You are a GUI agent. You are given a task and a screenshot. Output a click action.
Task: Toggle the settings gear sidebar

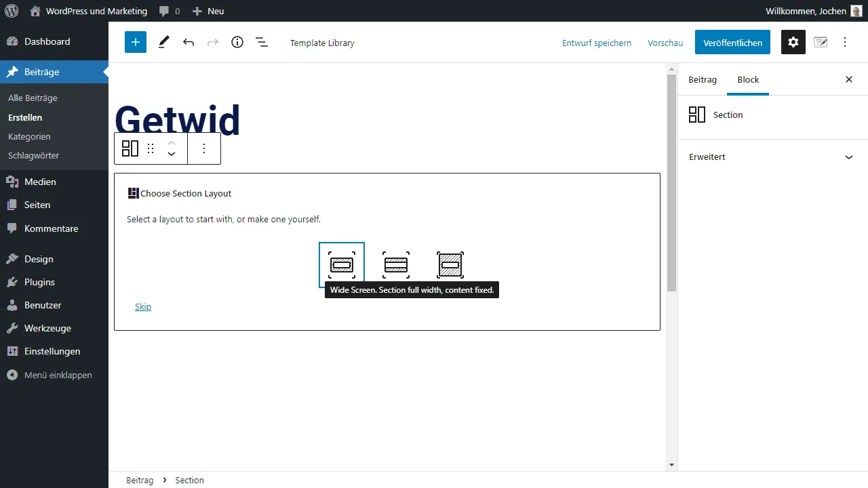pyautogui.click(x=793, y=42)
